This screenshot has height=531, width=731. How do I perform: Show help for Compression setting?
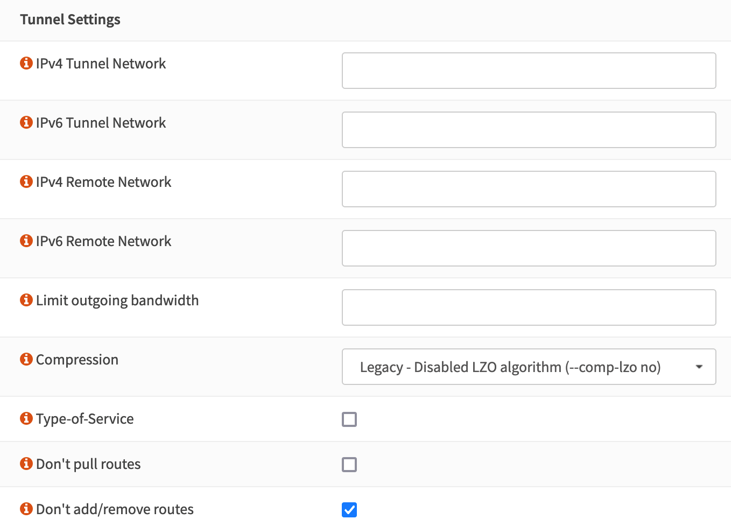click(x=26, y=359)
